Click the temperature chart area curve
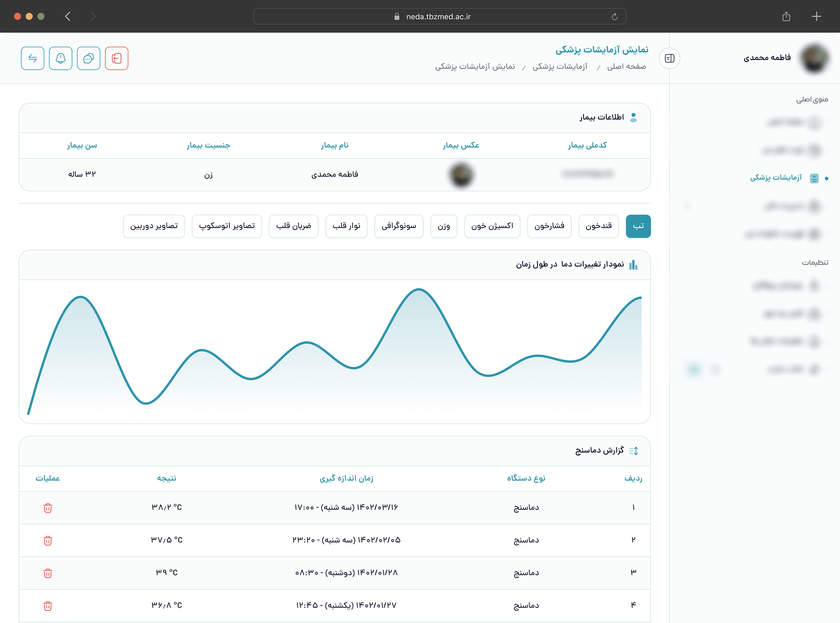 click(x=335, y=351)
